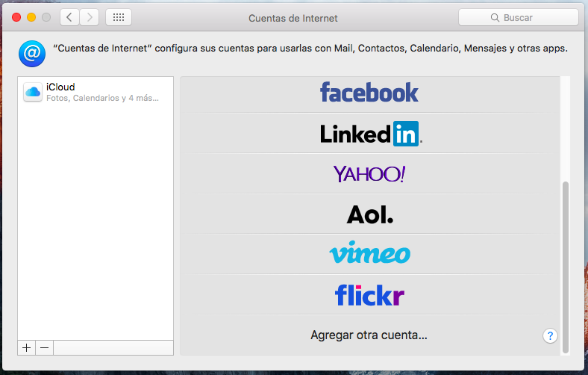The width and height of the screenshot is (588, 375).
Task: Choose the LinkedIn account option
Action: (371, 134)
